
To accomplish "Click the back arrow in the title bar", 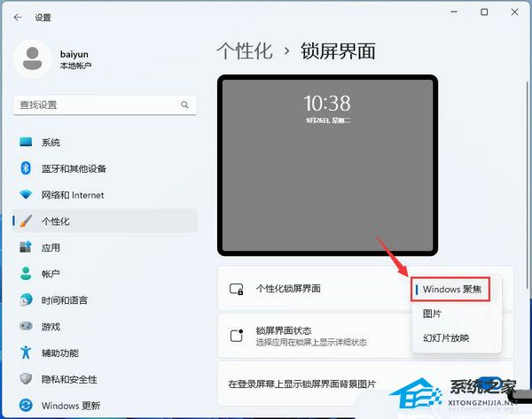I will (x=18, y=16).
